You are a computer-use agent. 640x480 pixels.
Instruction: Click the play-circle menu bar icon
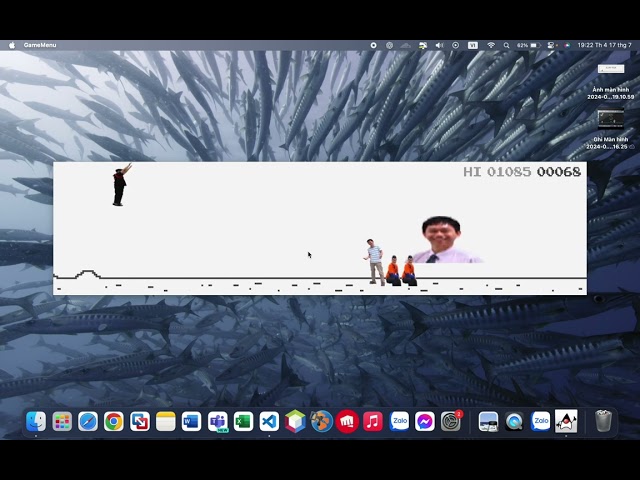pos(456,45)
